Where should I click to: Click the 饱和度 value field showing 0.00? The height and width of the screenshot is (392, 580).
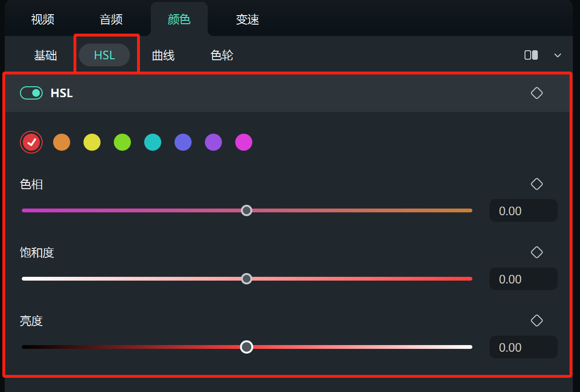click(523, 279)
